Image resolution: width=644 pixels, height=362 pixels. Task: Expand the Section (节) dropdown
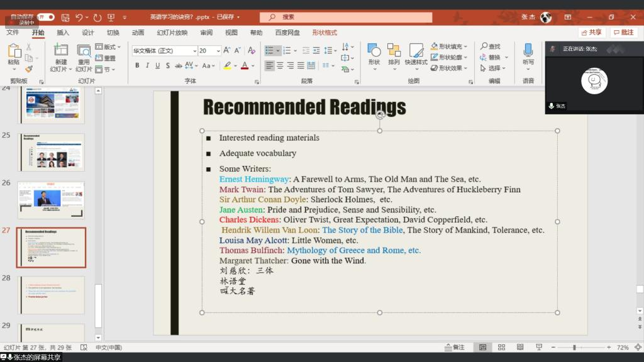click(x=105, y=69)
